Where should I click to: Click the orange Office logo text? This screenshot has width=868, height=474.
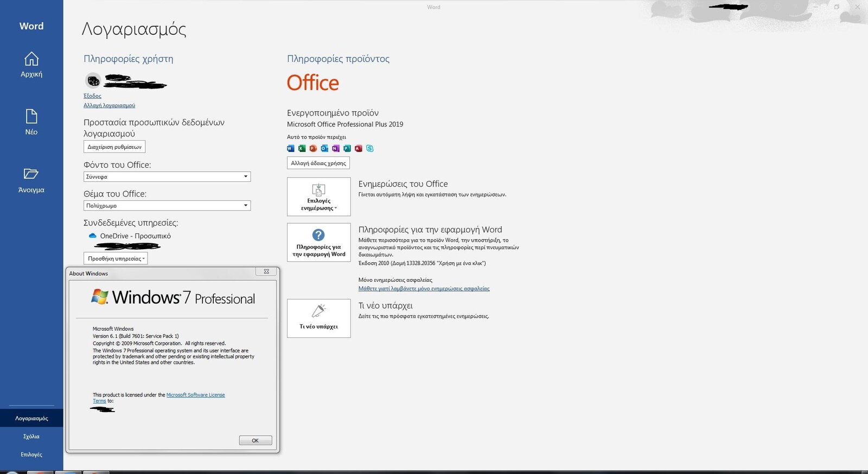click(313, 83)
